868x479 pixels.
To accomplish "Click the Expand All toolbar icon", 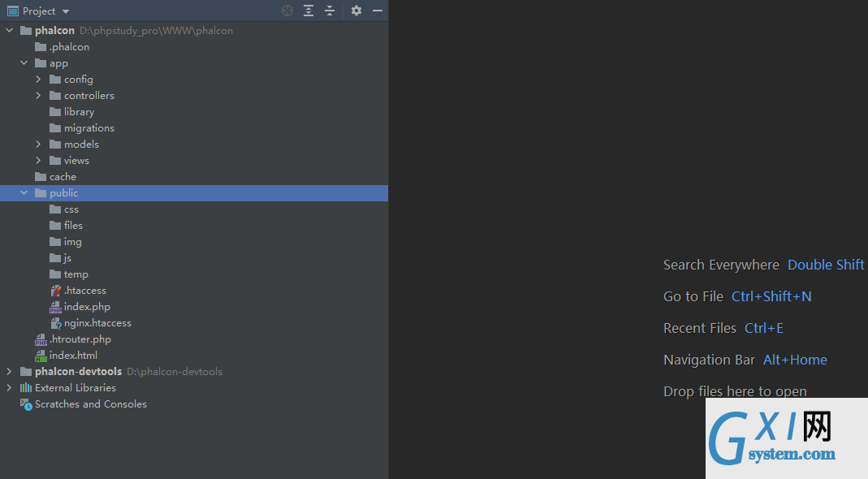I will click(309, 11).
